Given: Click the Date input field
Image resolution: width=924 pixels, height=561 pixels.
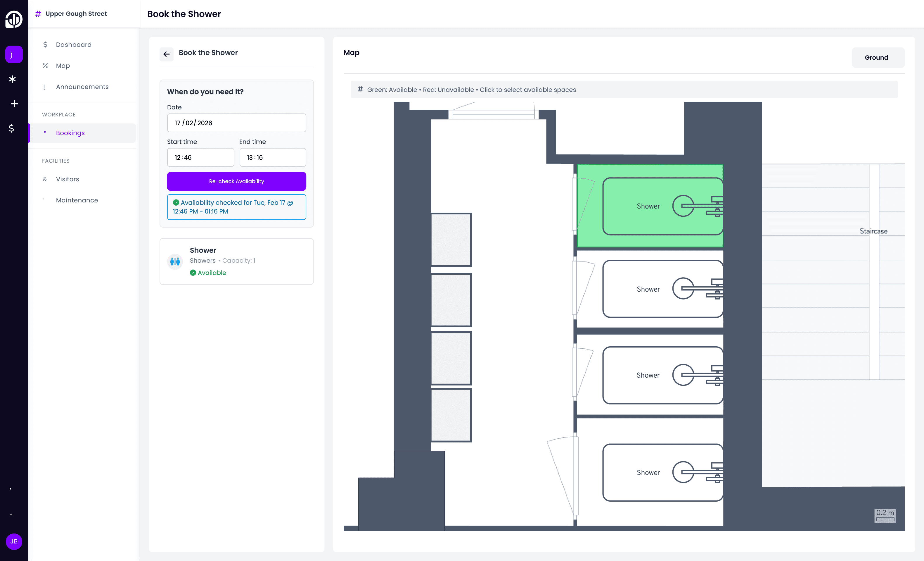Looking at the screenshot, I should (x=236, y=123).
